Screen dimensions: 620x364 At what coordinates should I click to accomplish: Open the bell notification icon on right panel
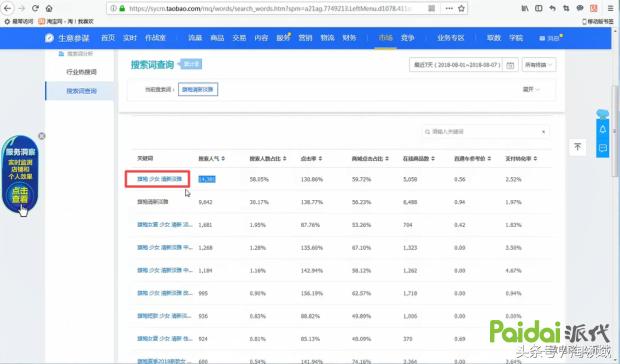coord(603,129)
